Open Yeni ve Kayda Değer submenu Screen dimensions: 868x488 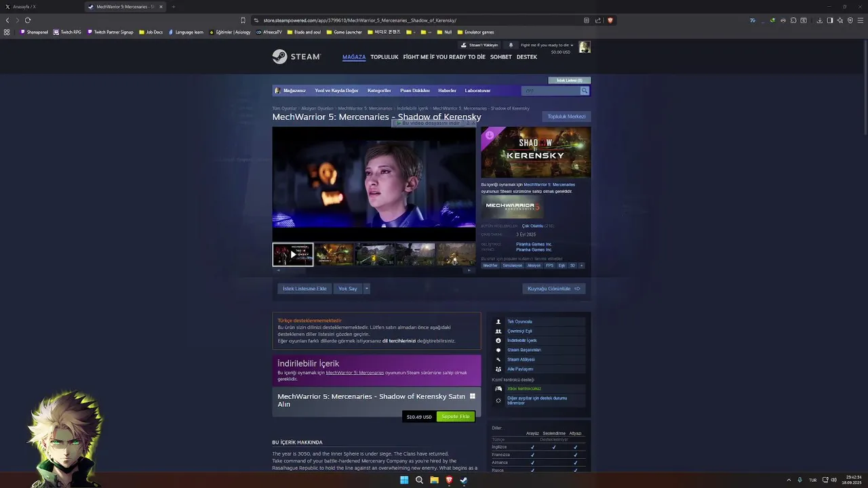(x=336, y=90)
